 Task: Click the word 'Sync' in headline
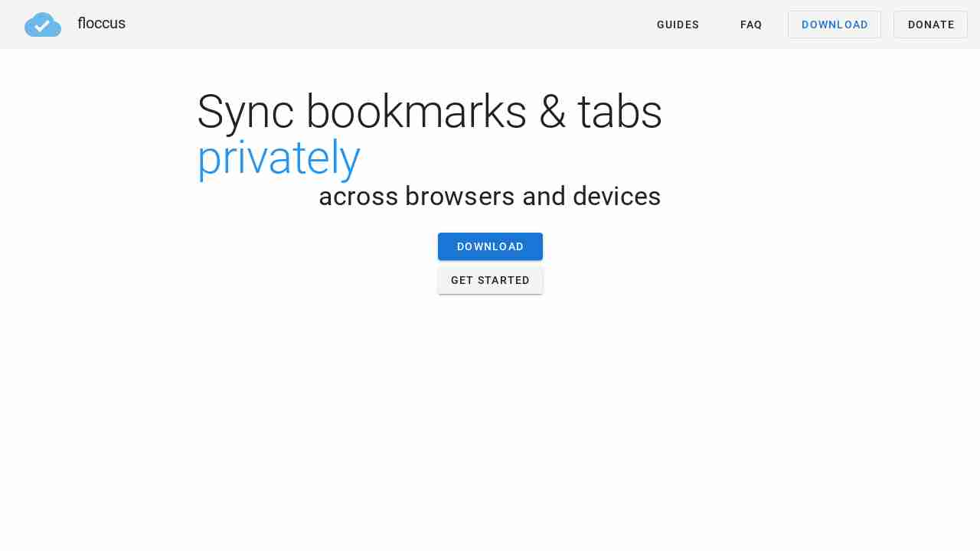pyautogui.click(x=245, y=112)
